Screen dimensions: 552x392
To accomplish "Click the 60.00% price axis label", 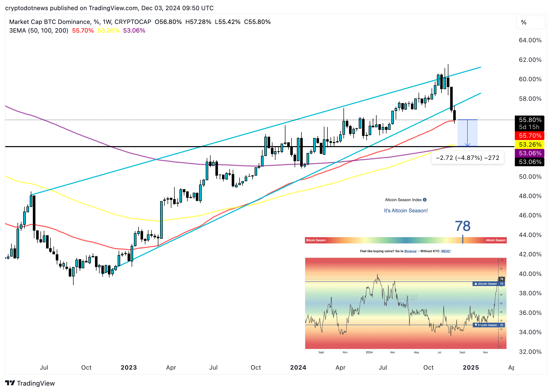I will tap(530, 79).
